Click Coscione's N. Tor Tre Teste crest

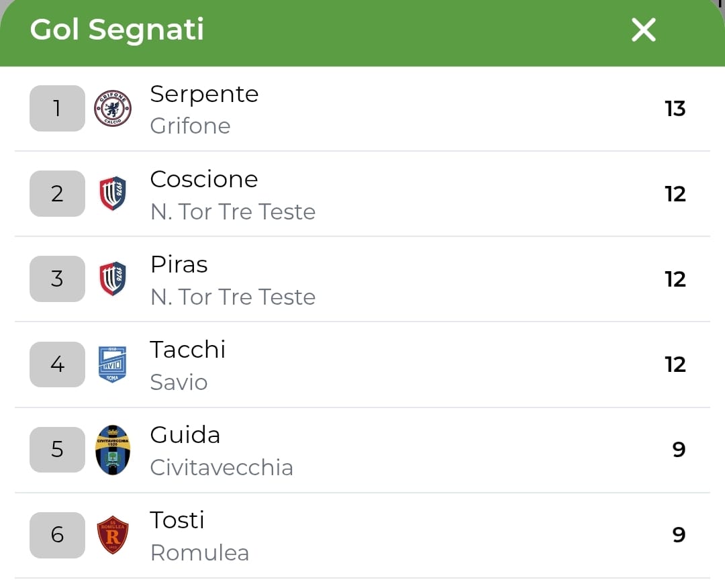(113, 194)
